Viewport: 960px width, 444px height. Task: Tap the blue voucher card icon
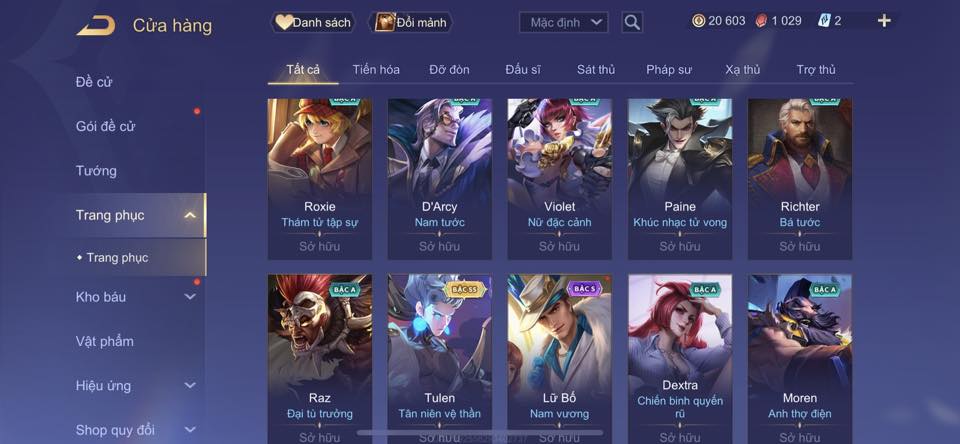pyautogui.click(x=823, y=21)
